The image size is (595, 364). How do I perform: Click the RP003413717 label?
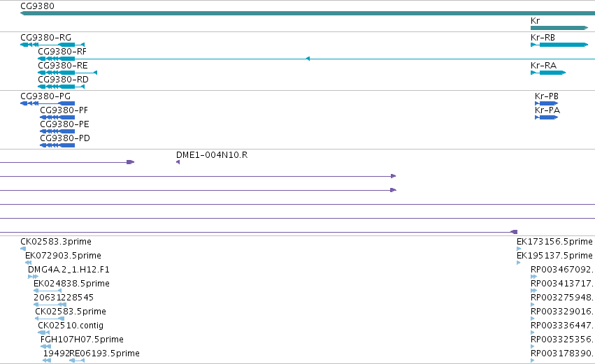click(x=561, y=284)
